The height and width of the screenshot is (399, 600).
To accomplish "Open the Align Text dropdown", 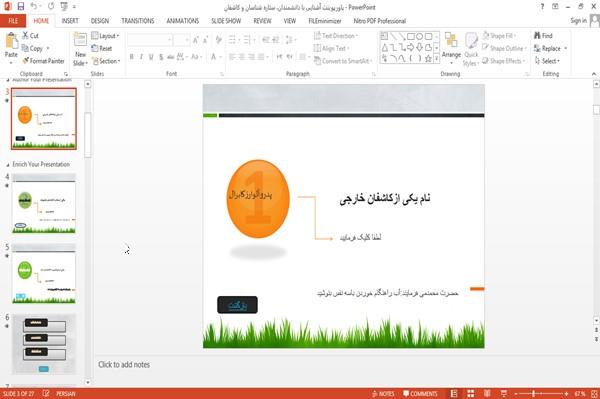I will pos(331,48).
